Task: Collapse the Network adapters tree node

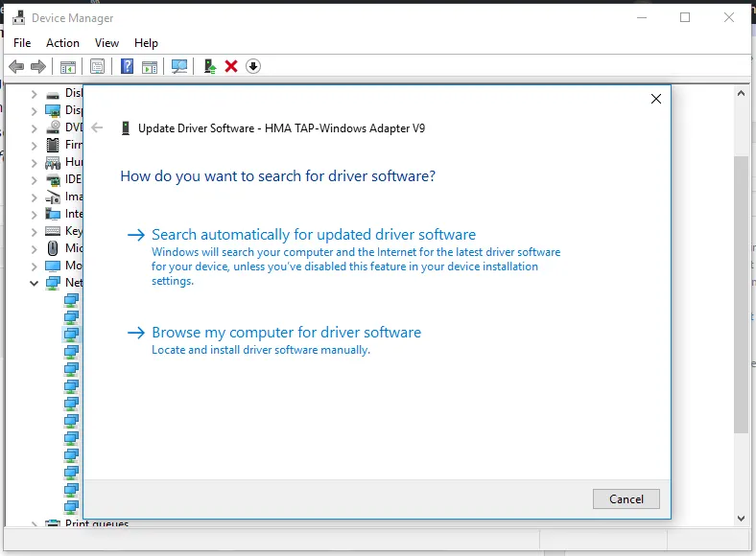Action: [x=34, y=284]
